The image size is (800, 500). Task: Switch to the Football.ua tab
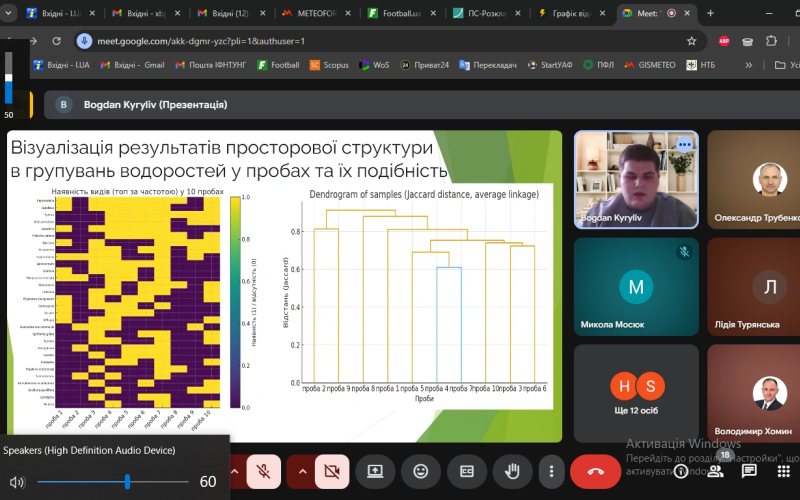click(x=401, y=13)
